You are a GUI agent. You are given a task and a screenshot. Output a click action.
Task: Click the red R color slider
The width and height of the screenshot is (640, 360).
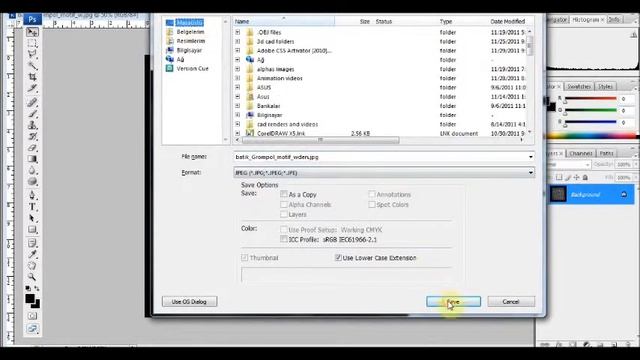(x=590, y=99)
